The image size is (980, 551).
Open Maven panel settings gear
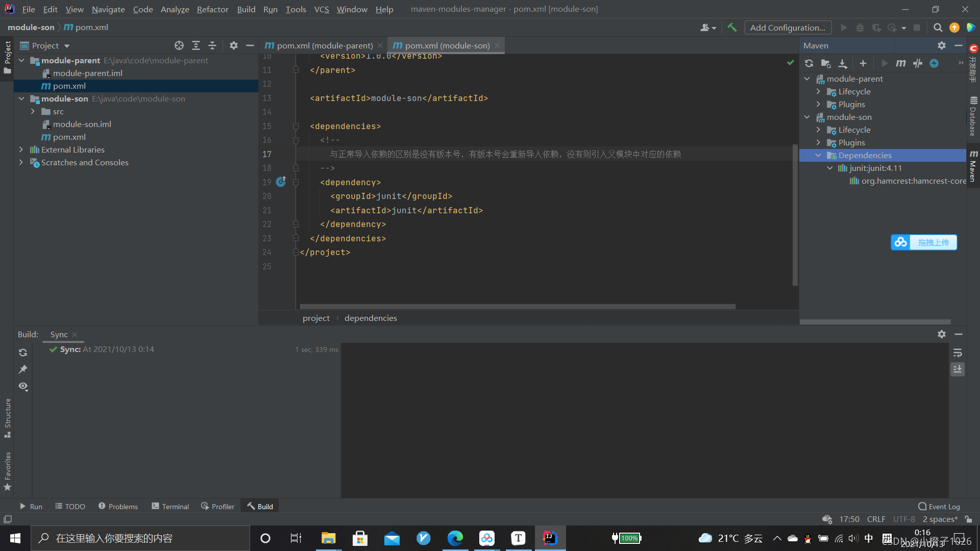point(942,45)
